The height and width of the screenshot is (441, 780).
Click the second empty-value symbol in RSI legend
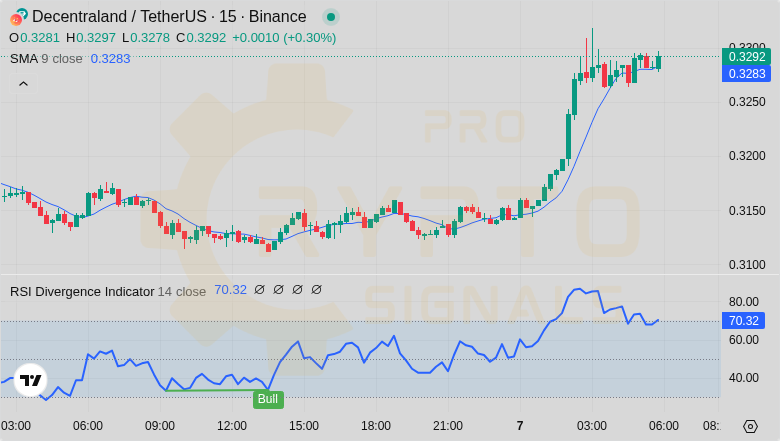[x=278, y=289]
